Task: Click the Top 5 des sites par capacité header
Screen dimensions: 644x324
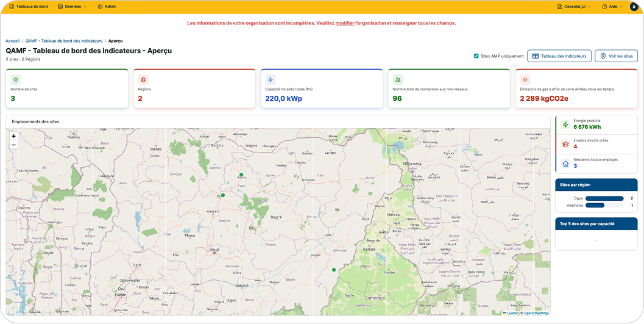Action: click(596, 224)
